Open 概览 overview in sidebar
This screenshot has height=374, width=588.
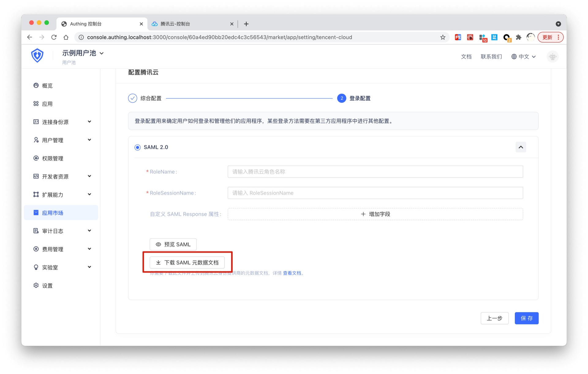pos(47,86)
